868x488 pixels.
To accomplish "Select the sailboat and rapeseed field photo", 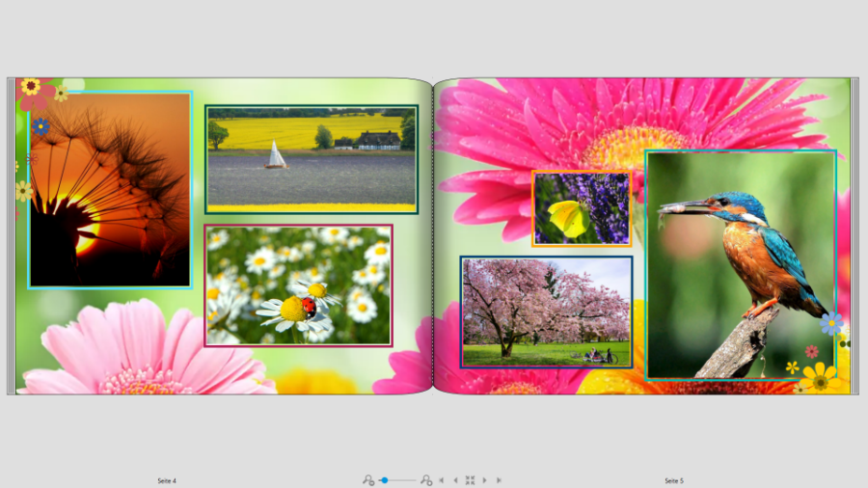I will 312,159.
